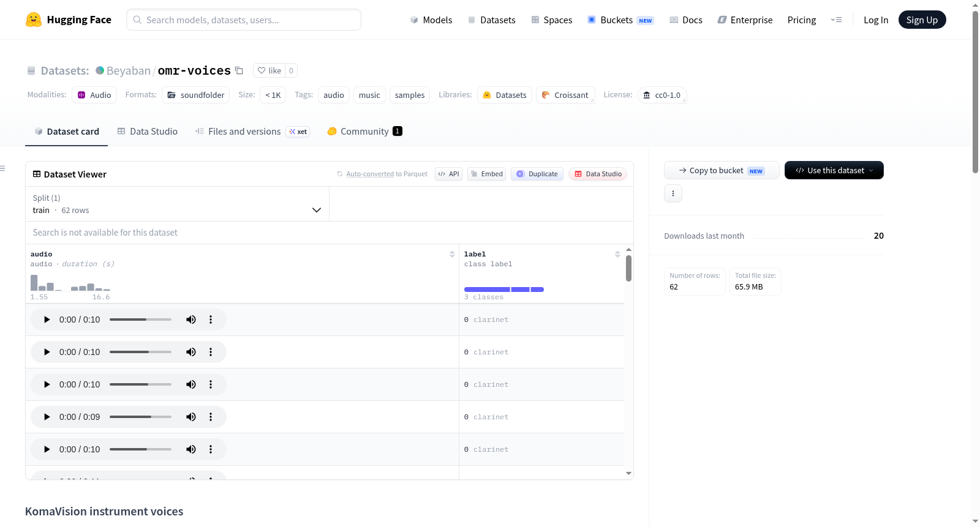Click the audio duration histogram
Screen dimensions: 980x527
70,282
